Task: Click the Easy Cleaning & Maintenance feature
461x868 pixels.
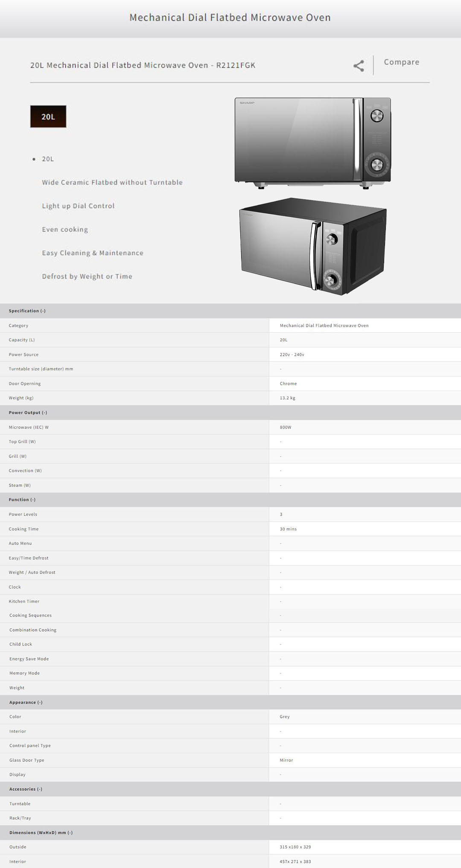Action: pyautogui.click(x=93, y=253)
